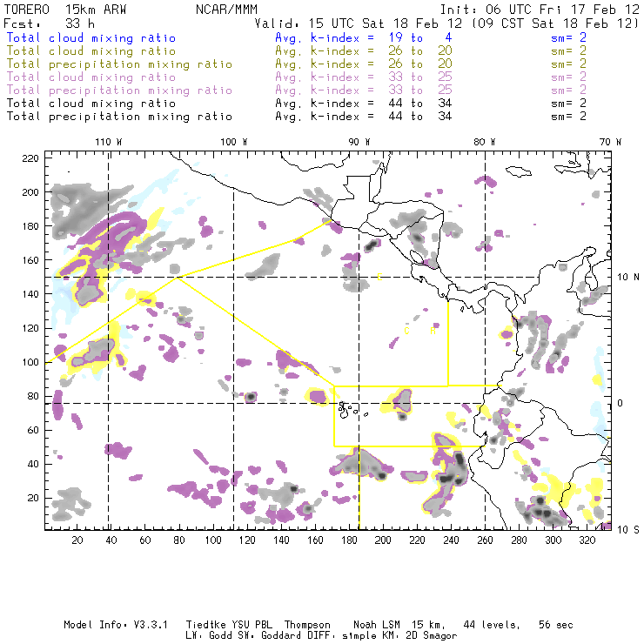Select the blue "sm= 2" smoothing value

[569, 38]
